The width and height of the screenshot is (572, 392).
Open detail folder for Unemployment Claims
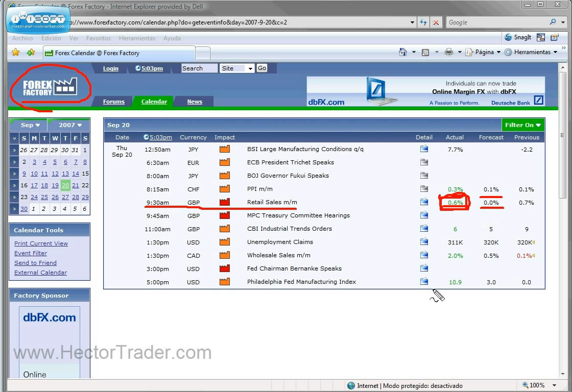[424, 242]
